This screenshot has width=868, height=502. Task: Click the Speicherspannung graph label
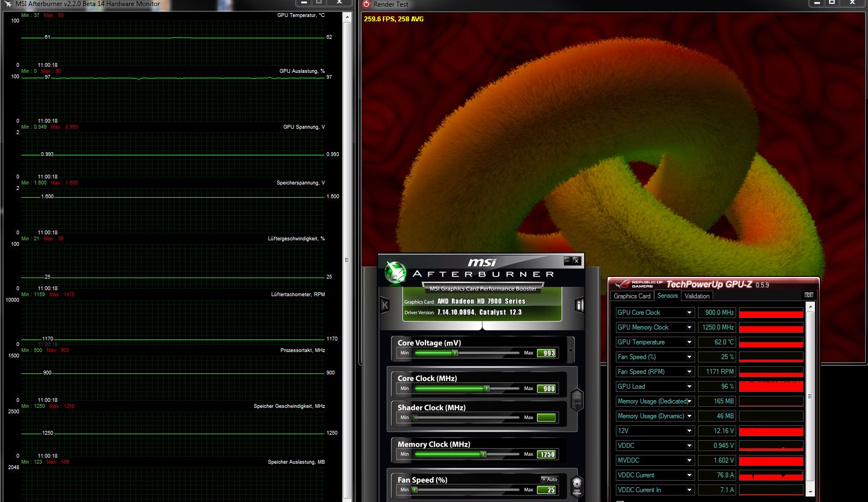[300, 183]
